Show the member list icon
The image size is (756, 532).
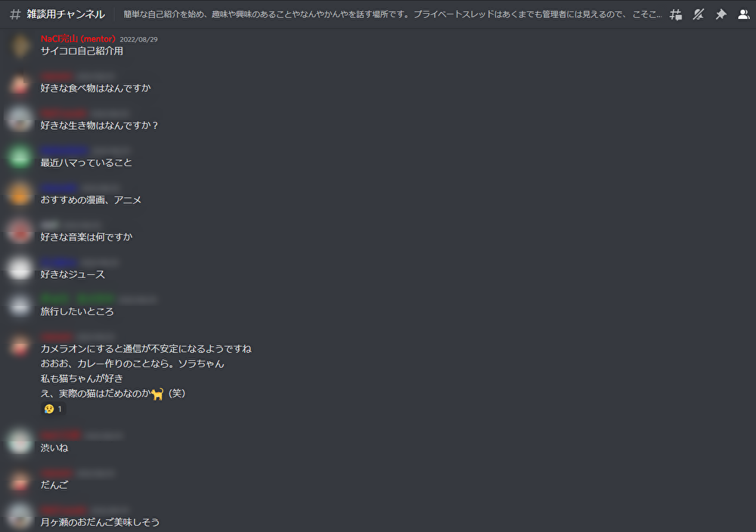[x=743, y=14]
